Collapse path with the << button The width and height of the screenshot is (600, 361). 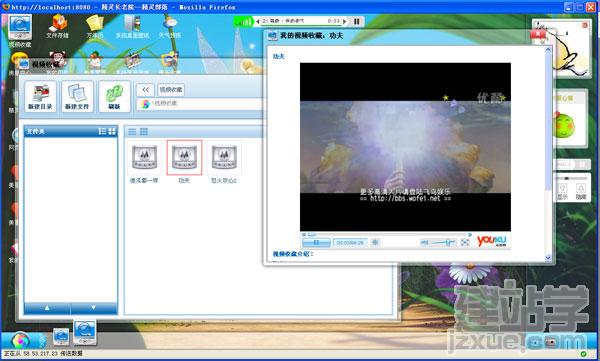click(145, 90)
